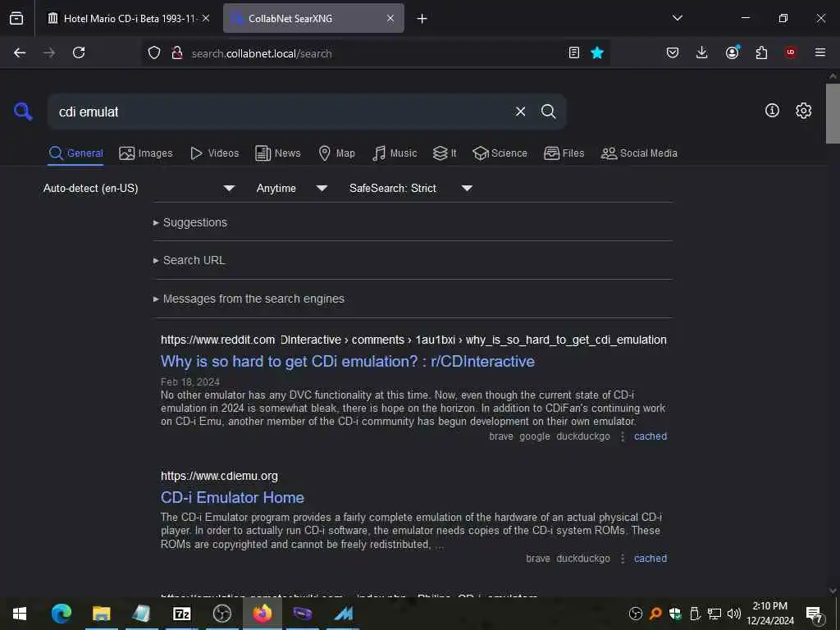Screen dimensions: 840x630
Task: Open the Windows Start menu
Action: pyautogui.click(x=20, y=614)
